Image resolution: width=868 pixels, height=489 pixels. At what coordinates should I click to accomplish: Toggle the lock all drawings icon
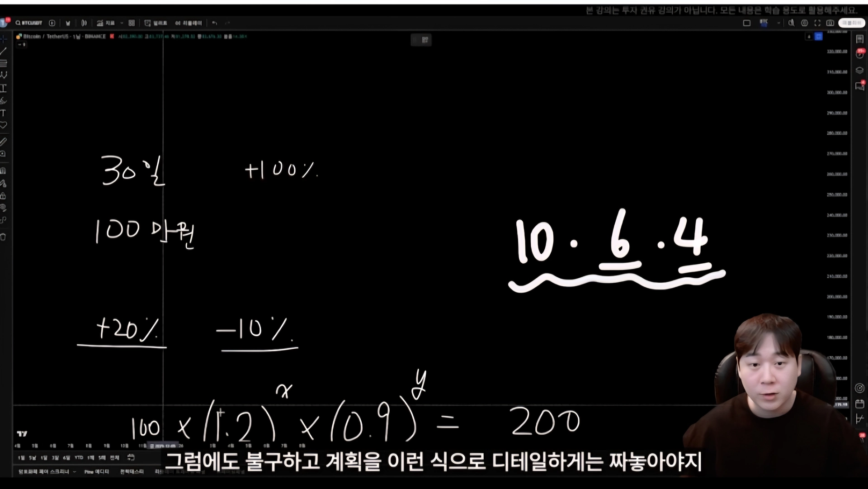pos(3,196)
